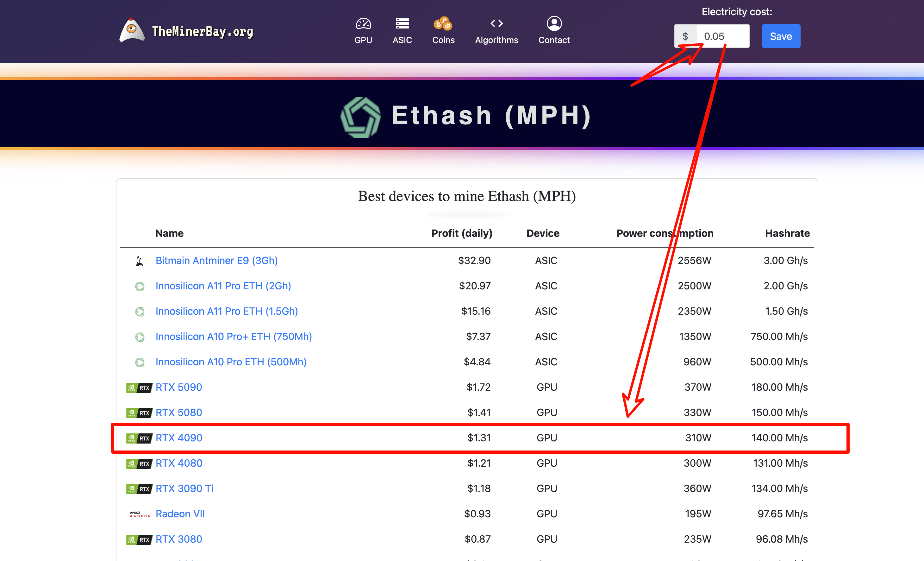This screenshot has height=561, width=924.
Task: Open the Innosilicon A11 Pro ETH (1.5Gh) link
Action: [x=227, y=311]
